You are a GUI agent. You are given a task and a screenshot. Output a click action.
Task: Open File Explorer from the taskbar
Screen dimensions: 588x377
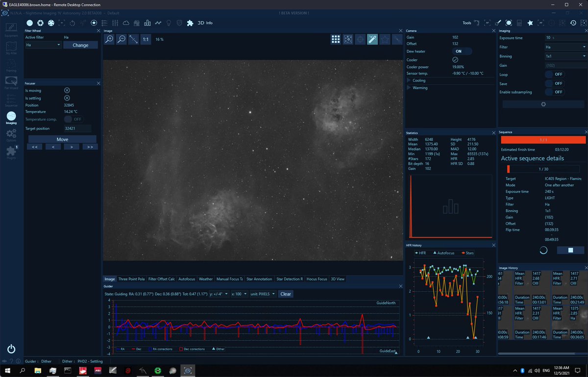(38, 371)
